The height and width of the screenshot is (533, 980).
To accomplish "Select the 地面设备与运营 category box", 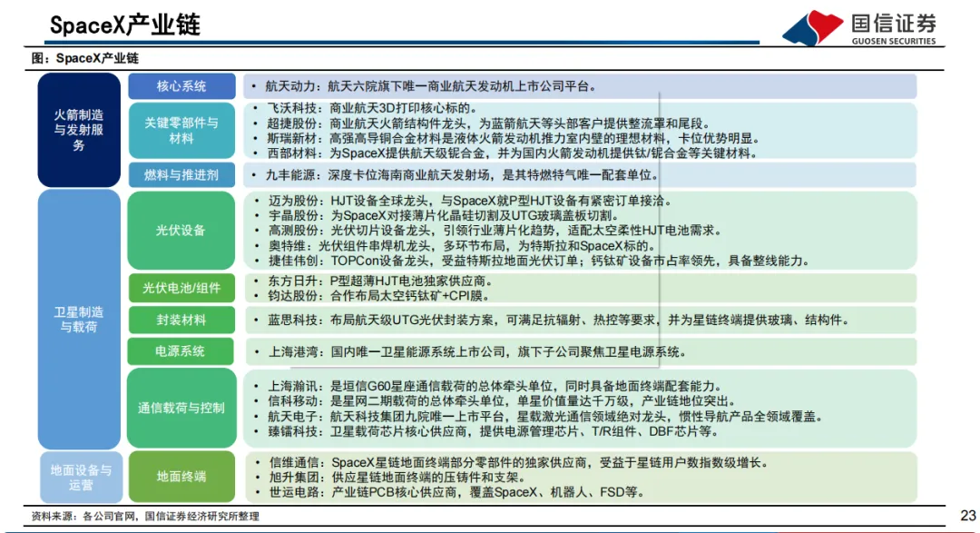I will [81, 478].
